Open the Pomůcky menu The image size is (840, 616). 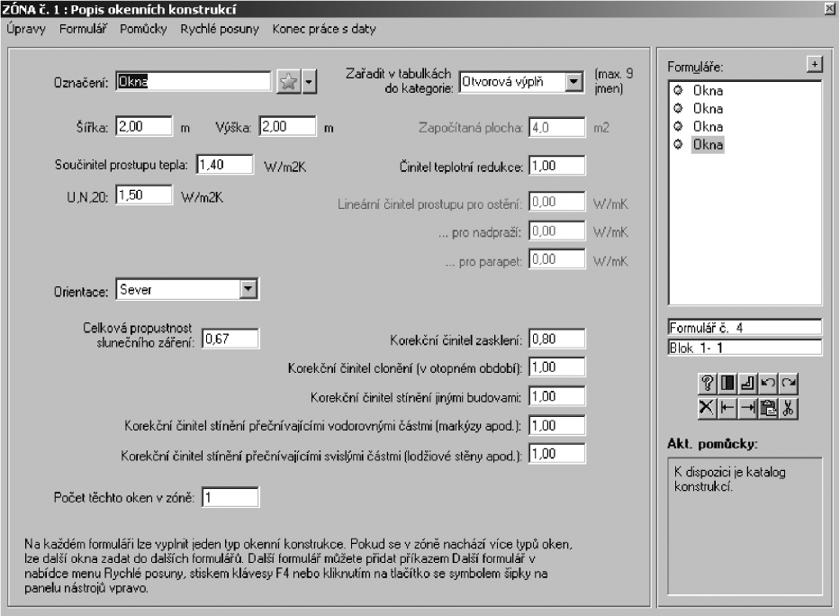pos(143,29)
